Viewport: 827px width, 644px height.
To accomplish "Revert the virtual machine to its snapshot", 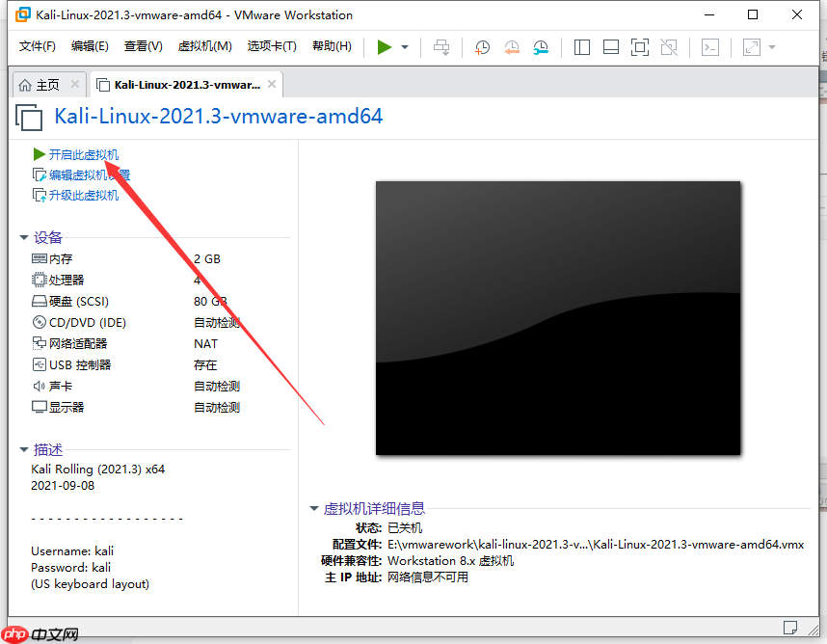I will coord(511,45).
